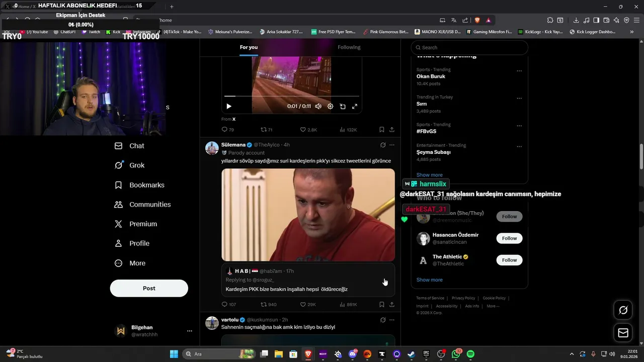Repost the video post (71)

[x=266, y=130]
